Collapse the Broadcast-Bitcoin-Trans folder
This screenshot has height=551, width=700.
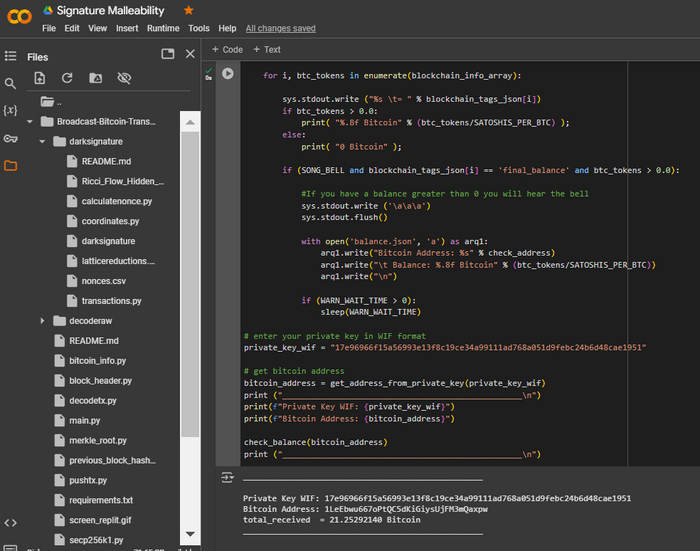click(x=29, y=121)
